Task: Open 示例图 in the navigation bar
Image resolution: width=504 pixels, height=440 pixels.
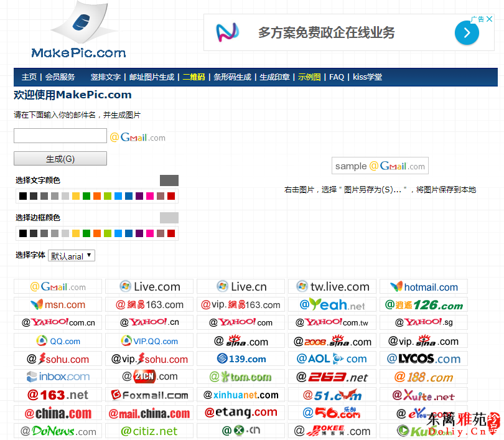Action: click(309, 77)
